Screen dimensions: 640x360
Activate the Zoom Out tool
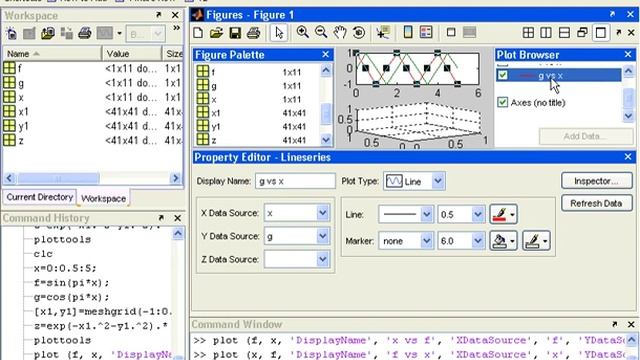tap(321, 32)
